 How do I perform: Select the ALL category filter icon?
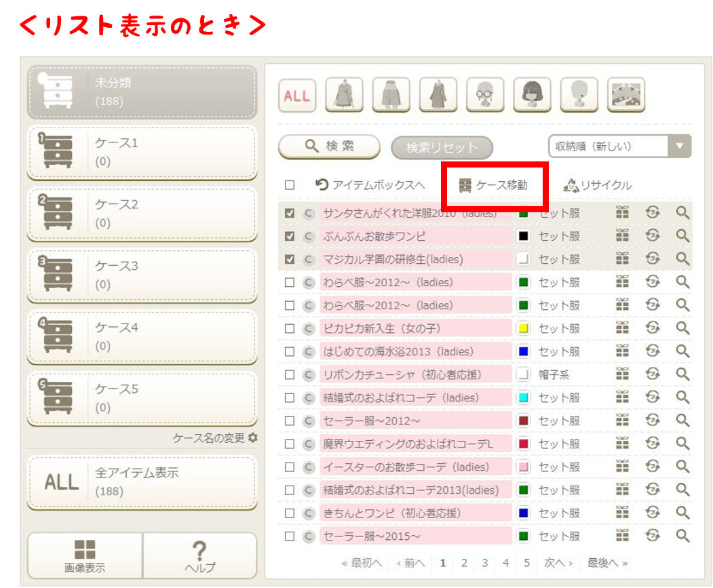(297, 95)
